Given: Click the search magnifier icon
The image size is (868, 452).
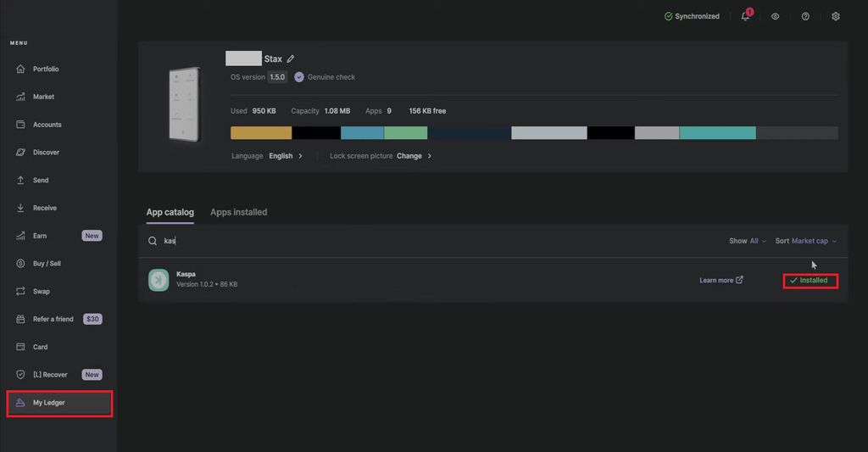Looking at the screenshot, I should point(153,241).
